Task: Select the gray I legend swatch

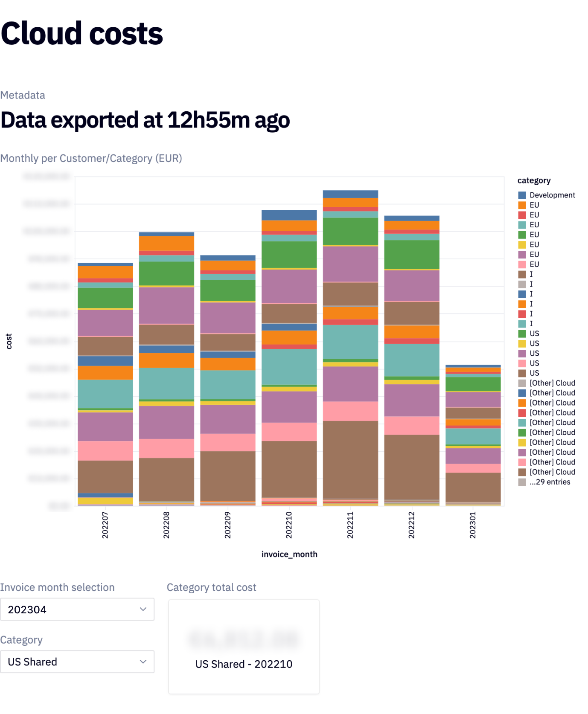Action: click(x=522, y=284)
